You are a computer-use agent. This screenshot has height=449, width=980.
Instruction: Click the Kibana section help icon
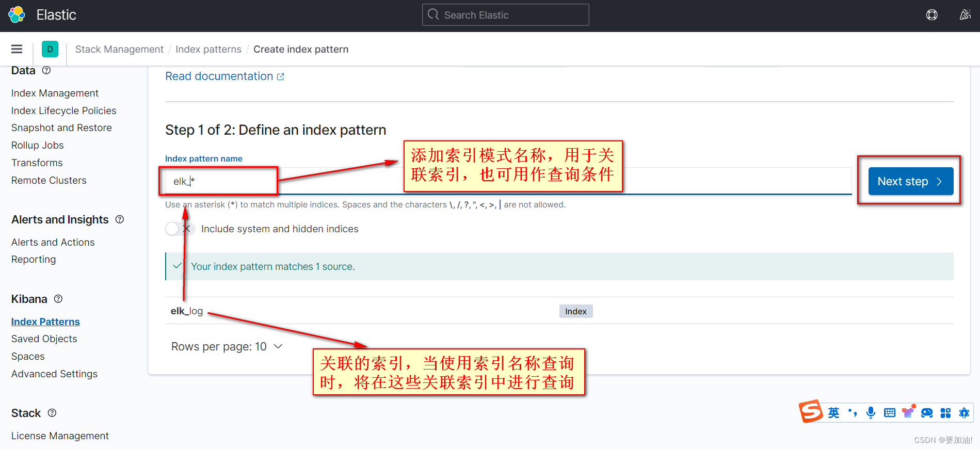click(x=58, y=299)
